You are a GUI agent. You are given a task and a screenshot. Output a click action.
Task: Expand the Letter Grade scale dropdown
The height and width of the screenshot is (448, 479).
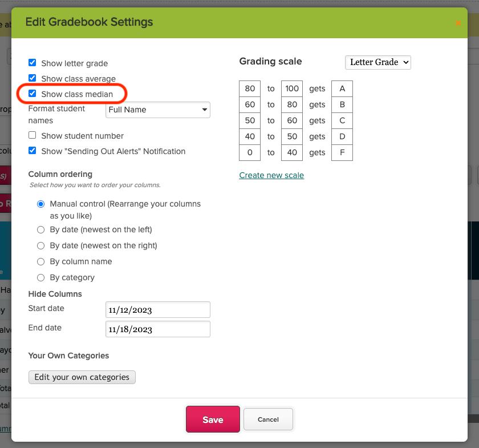coord(378,62)
